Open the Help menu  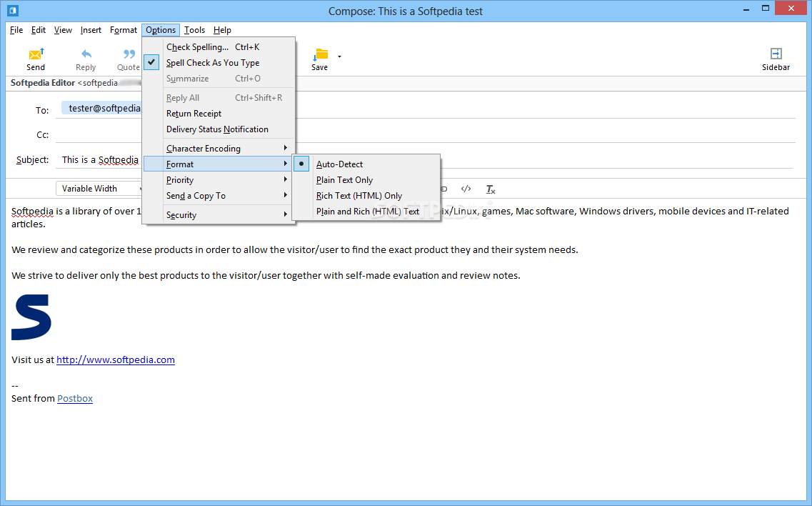[222, 30]
